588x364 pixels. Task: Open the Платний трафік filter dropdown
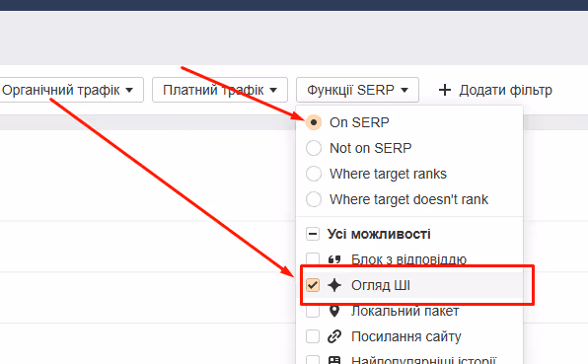coord(220,90)
